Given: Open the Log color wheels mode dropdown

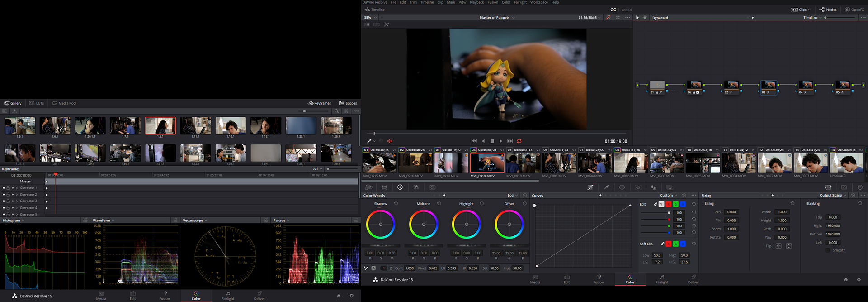Looking at the screenshot, I should (x=512, y=196).
